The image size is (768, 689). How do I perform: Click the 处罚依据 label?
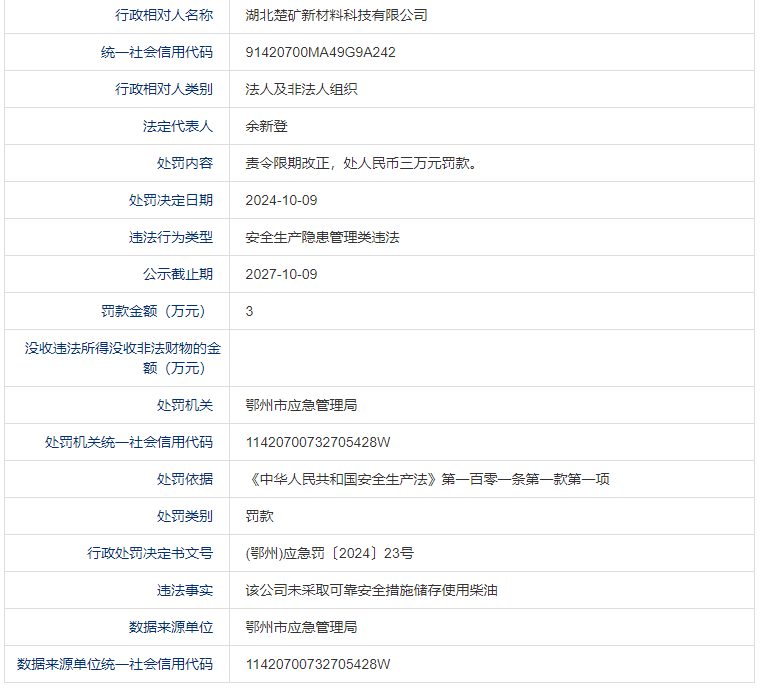pyautogui.click(x=185, y=479)
